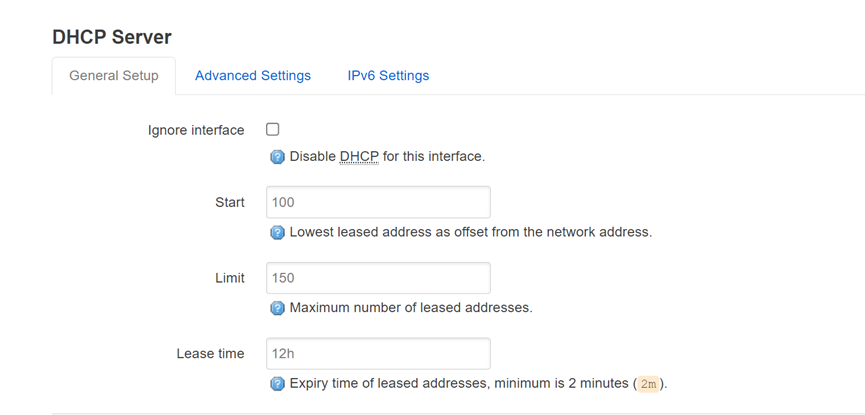Screen dimensions: 865x415
Task: Click help icon beside Maximum number text
Action: 278,308
